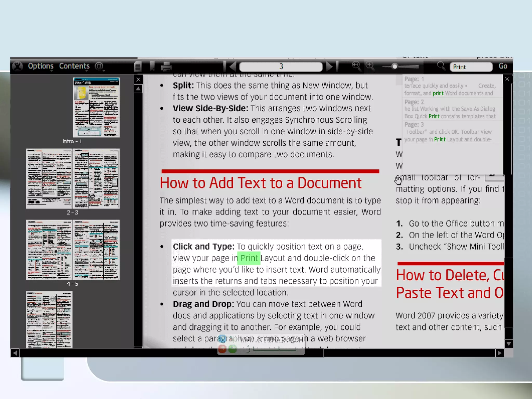
Task: Click the printer icon in toolbar
Action: pos(166,66)
